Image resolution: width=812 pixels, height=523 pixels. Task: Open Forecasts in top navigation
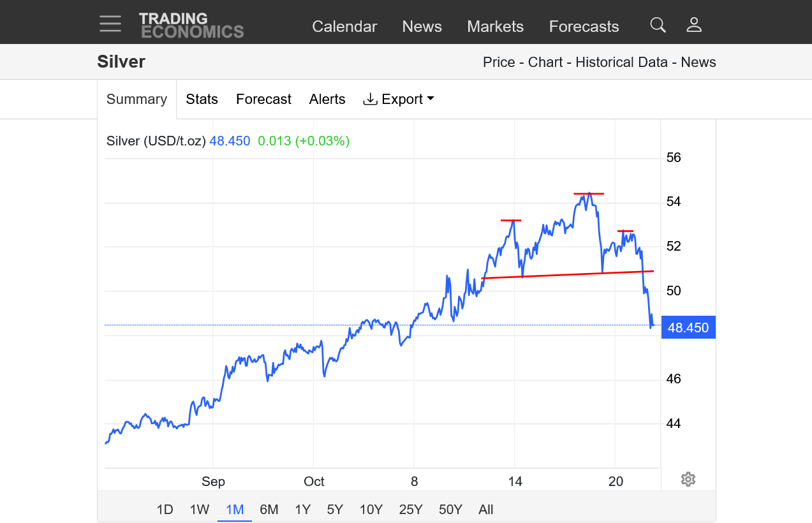click(584, 27)
